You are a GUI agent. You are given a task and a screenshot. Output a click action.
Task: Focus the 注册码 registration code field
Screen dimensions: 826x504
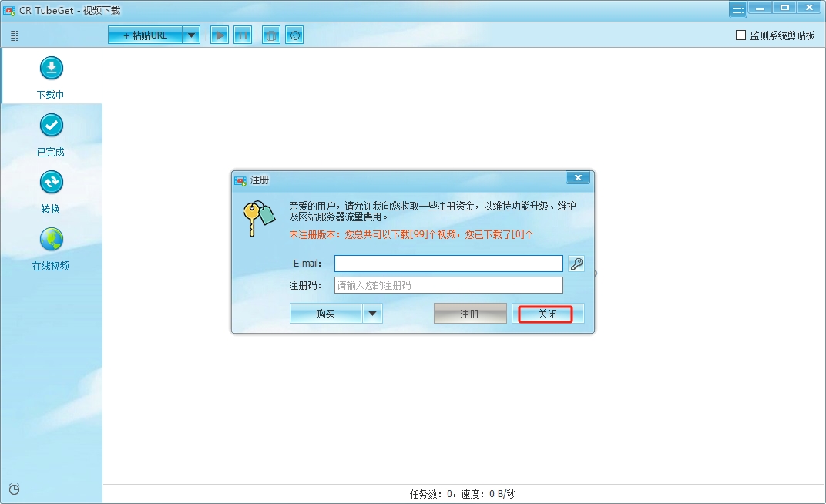(448, 285)
